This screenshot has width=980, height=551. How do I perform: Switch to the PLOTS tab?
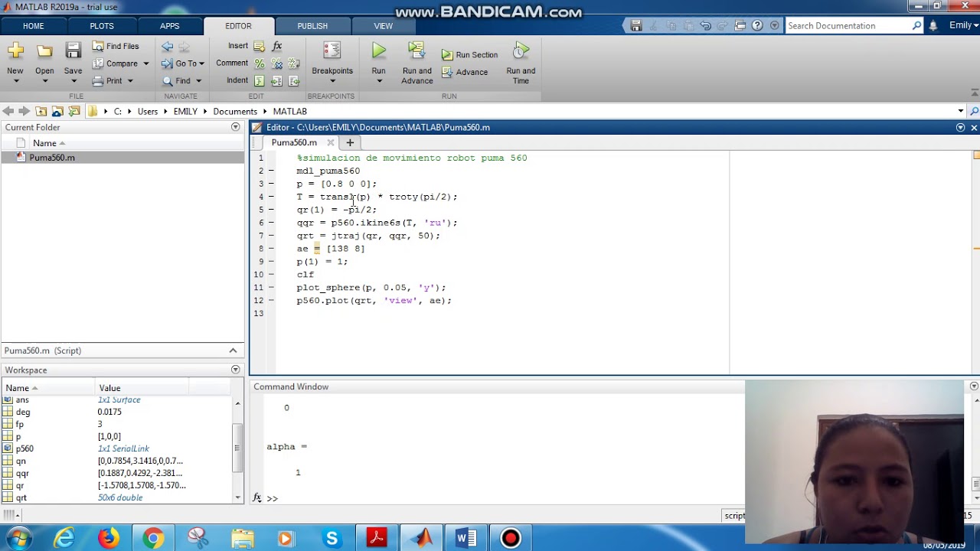[102, 26]
